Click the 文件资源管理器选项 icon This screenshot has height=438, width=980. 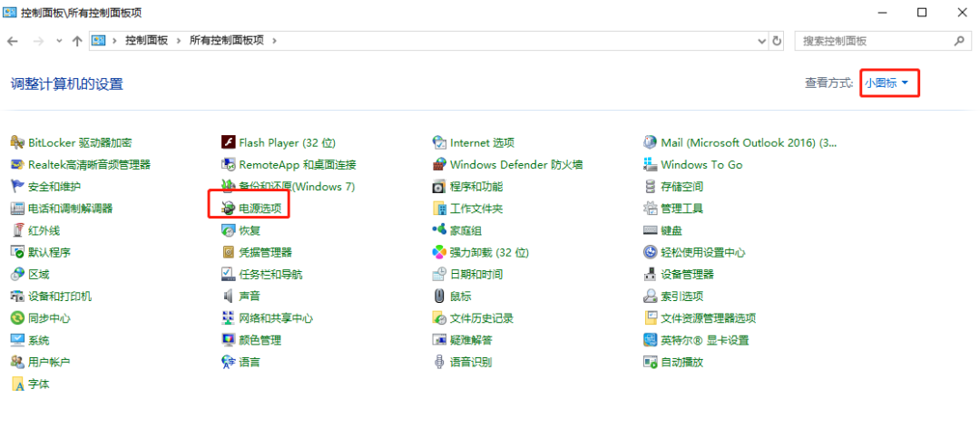(x=650, y=318)
